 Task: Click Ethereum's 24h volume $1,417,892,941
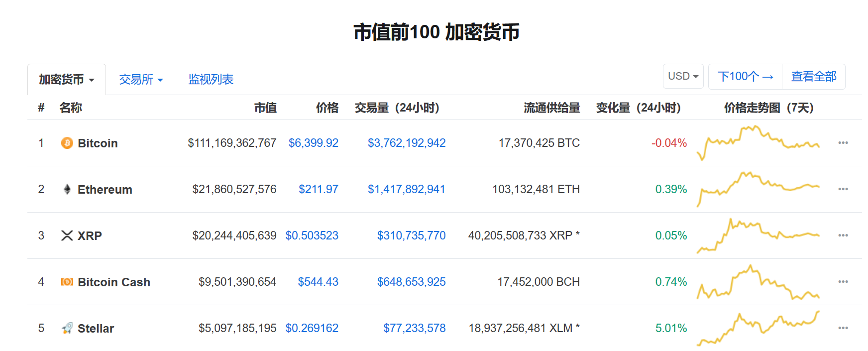pyautogui.click(x=407, y=189)
